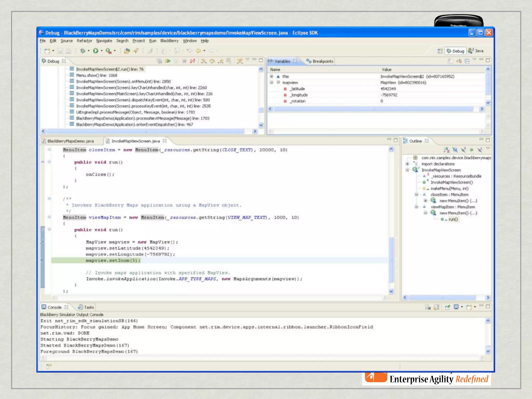The height and width of the screenshot is (399, 532).
Task: Open the External Tools dropdown arrow
Action: pyautogui.click(x=115, y=51)
